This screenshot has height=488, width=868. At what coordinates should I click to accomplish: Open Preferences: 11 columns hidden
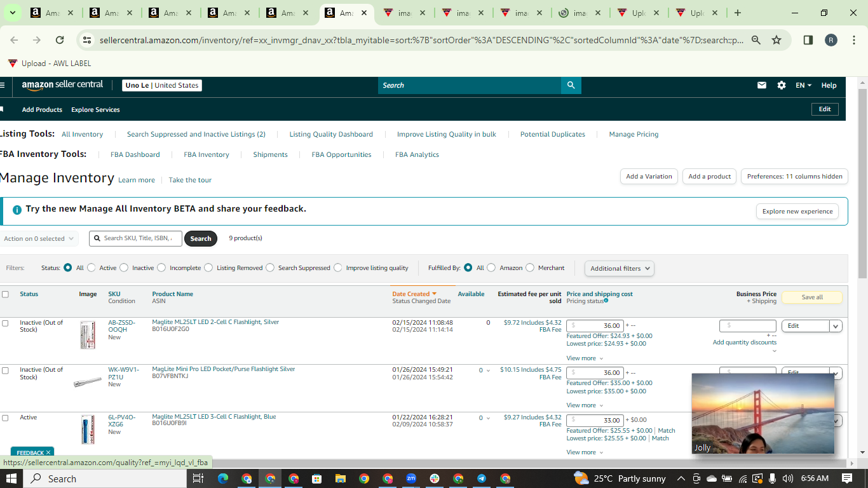794,177
